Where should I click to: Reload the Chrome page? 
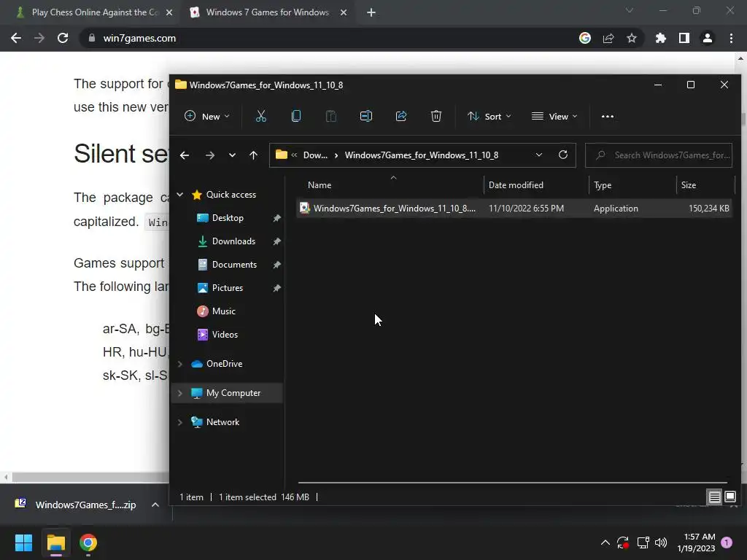pyautogui.click(x=63, y=38)
